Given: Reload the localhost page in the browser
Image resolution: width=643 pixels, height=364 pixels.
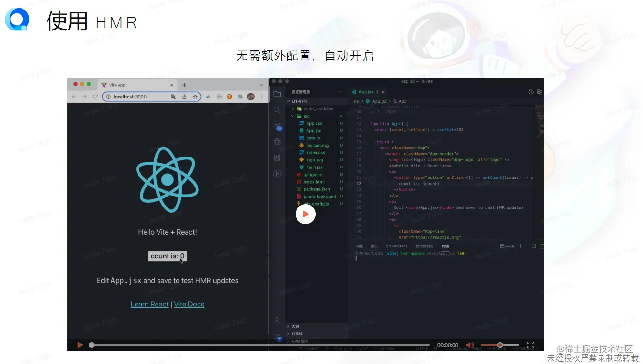Looking at the screenshot, I should pos(95,97).
